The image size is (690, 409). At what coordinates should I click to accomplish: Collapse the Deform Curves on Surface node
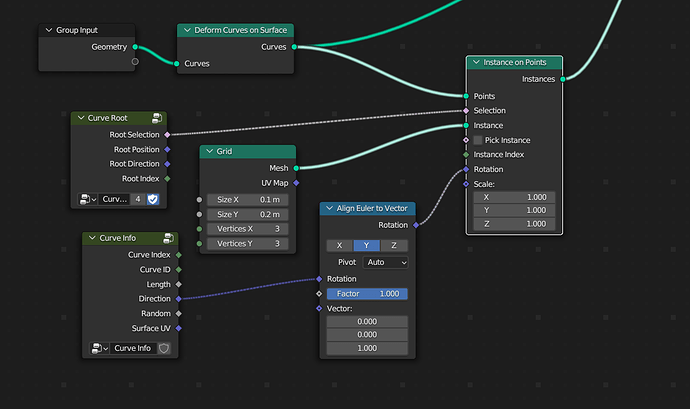pos(187,30)
